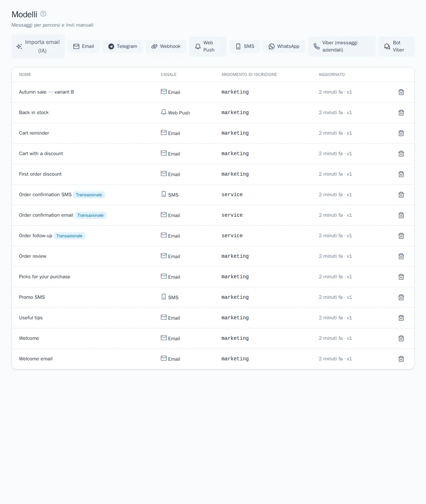Click the Promo SMS template name
The height and width of the screenshot is (504, 426).
tap(32, 297)
